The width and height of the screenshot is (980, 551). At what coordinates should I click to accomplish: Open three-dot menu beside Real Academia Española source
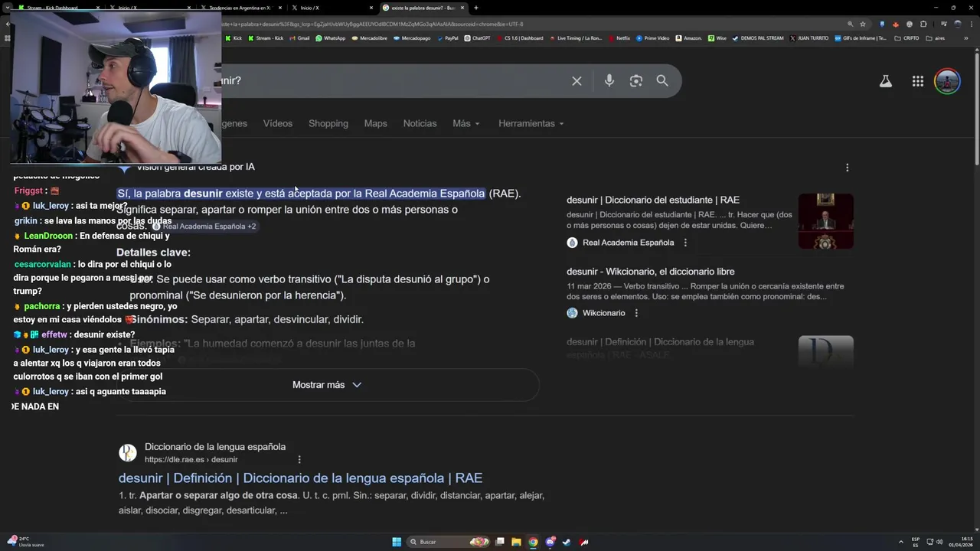click(x=685, y=243)
